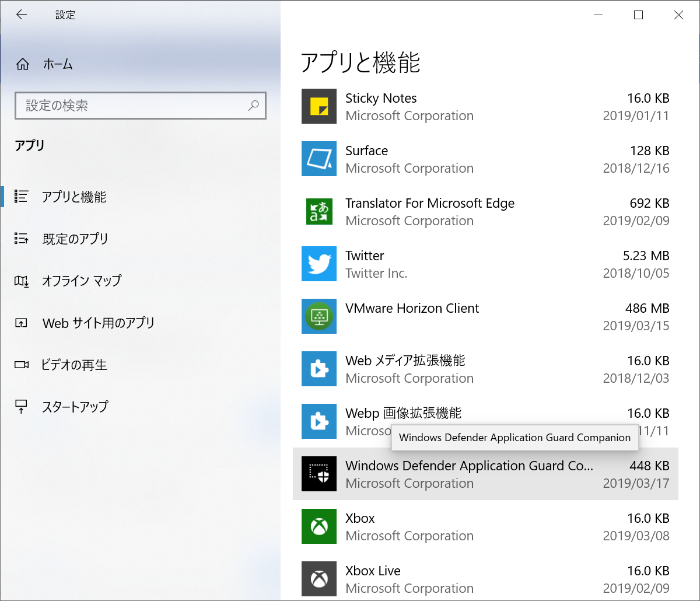Screen dimensions: 700x601
Task: Maximize the Settings window
Action: tap(638, 15)
